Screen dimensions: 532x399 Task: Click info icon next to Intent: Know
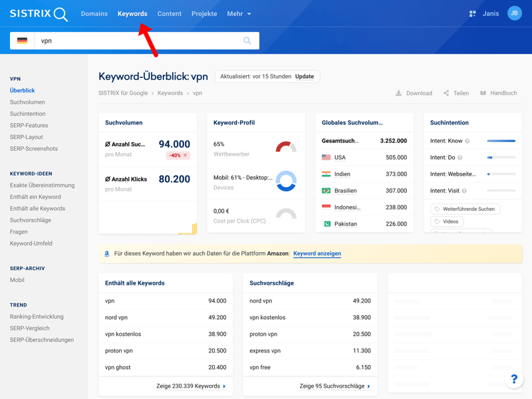(467, 141)
